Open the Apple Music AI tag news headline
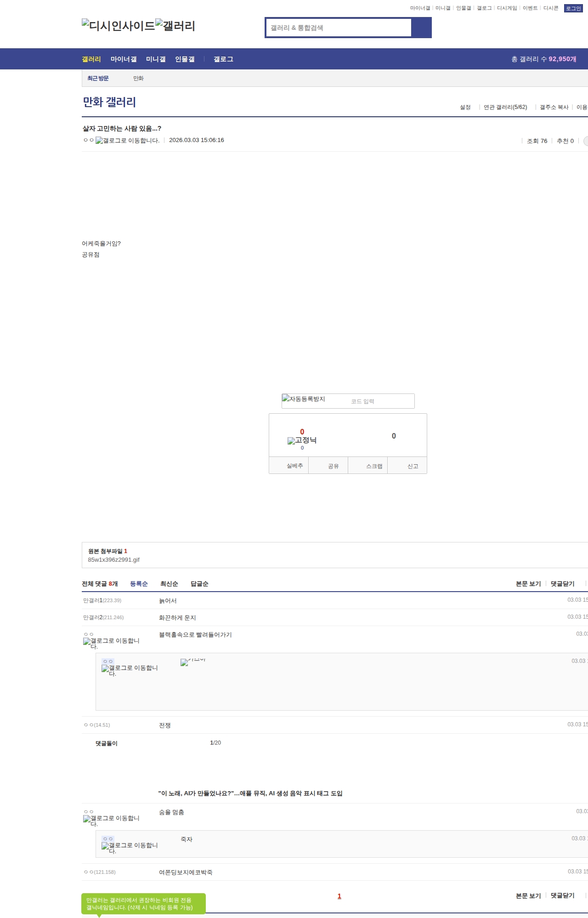Viewport: 588px width, 918px height. (x=250, y=793)
